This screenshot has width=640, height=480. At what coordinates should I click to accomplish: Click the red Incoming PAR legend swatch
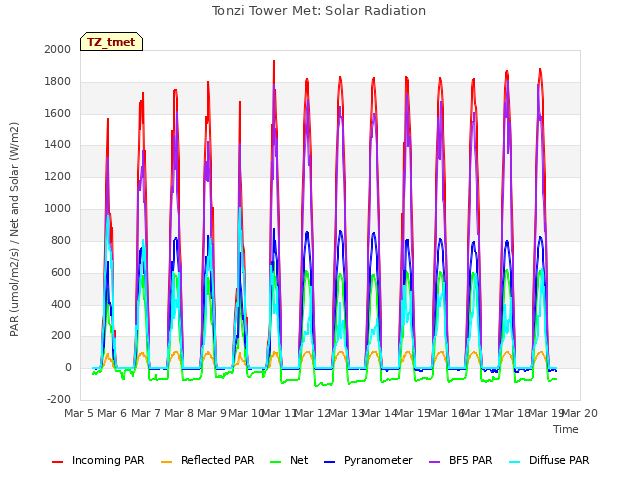point(58,462)
